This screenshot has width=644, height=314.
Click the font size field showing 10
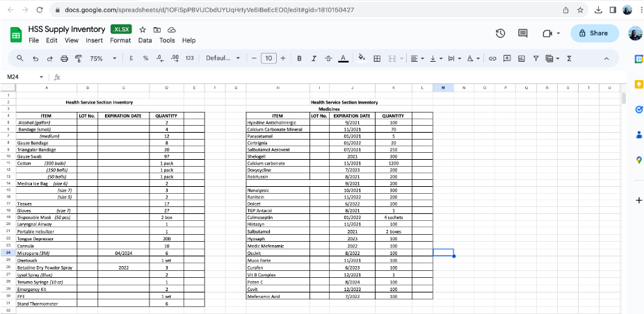pos(268,58)
